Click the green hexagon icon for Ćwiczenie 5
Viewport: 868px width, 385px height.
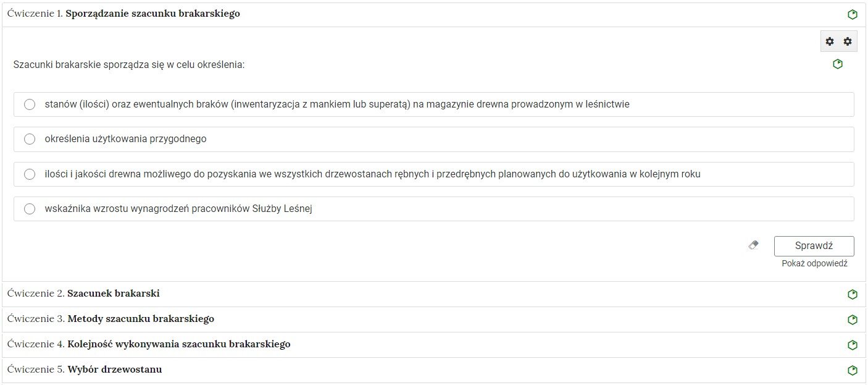tap(853, 370)
